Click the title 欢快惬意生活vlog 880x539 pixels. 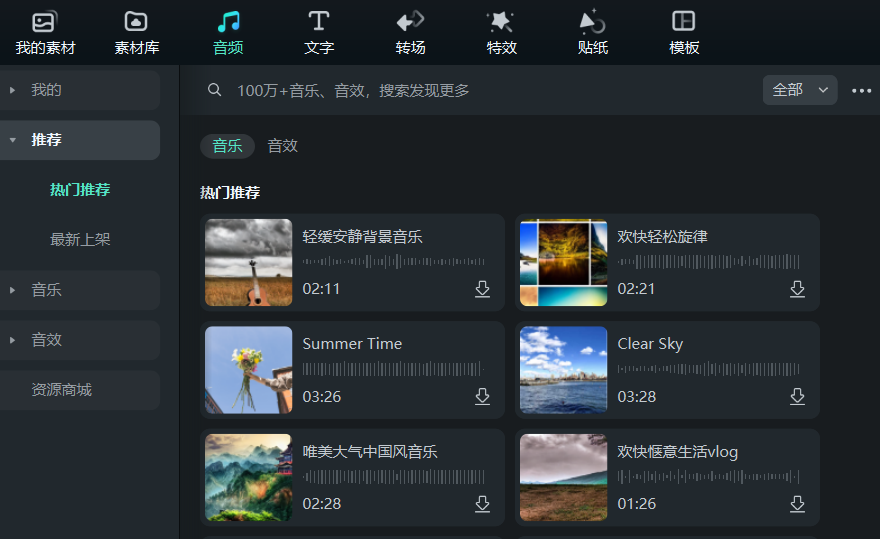[677, 451]
